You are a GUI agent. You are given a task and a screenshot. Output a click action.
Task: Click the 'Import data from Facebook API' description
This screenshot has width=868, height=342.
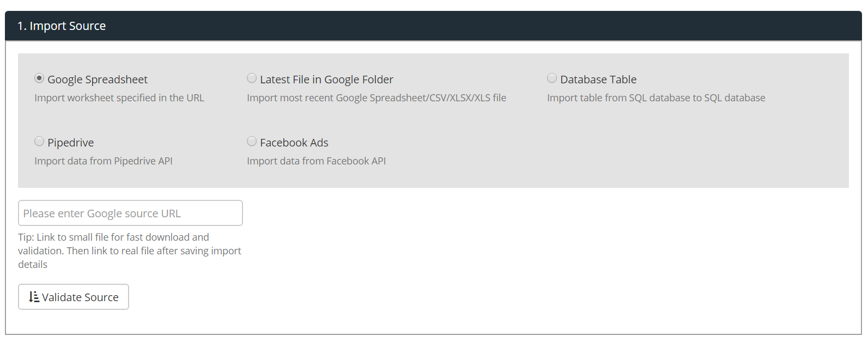click(x=316, y=161)
